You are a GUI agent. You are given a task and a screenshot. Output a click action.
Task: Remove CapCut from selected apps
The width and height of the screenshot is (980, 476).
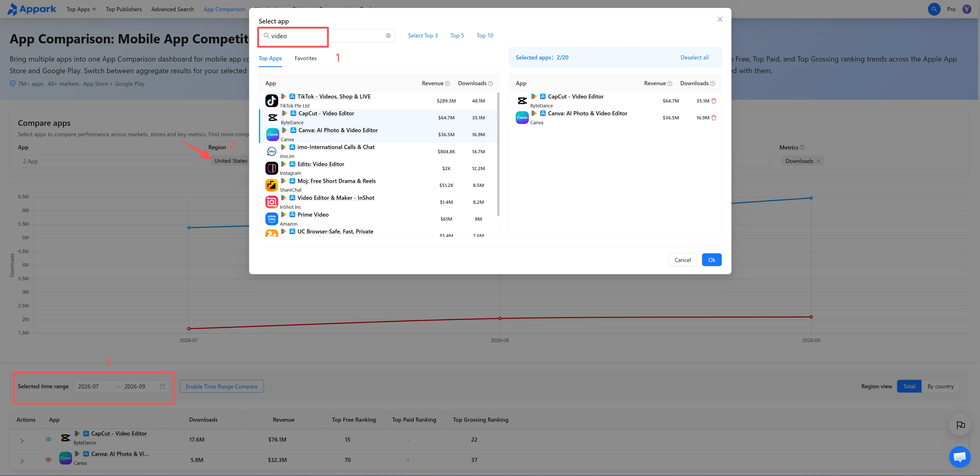714,101
